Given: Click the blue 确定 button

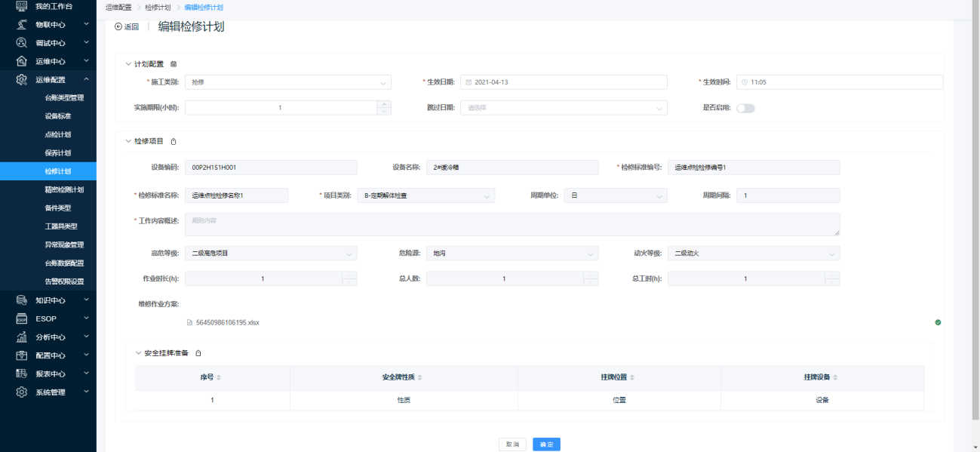Looking at the screenshot, I should (546, 444).
